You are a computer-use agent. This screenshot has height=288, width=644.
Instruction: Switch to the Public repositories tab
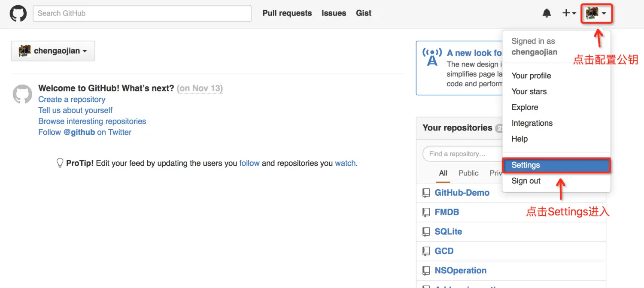click(x=468, y=173)
